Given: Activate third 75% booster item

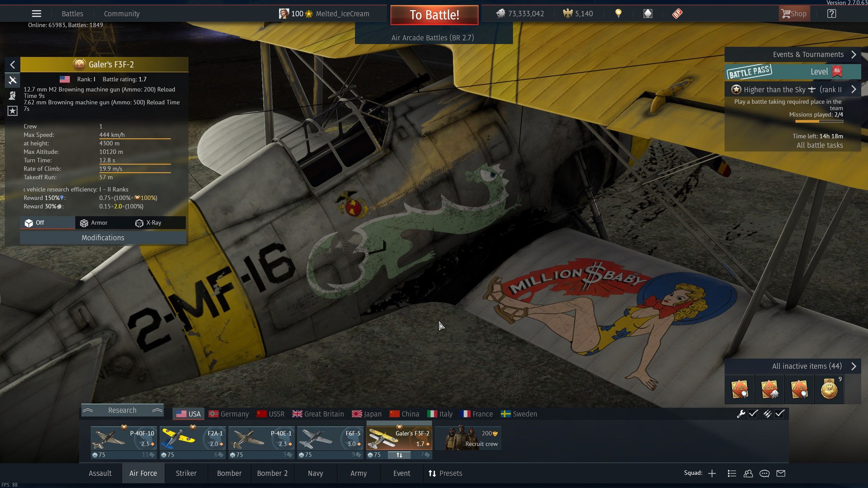Looking at the screenshot, I should [800, 389].
